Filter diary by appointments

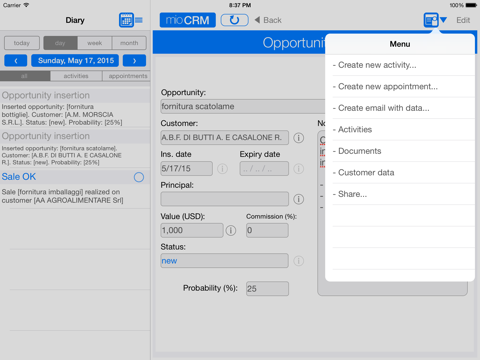pos(127,76)
